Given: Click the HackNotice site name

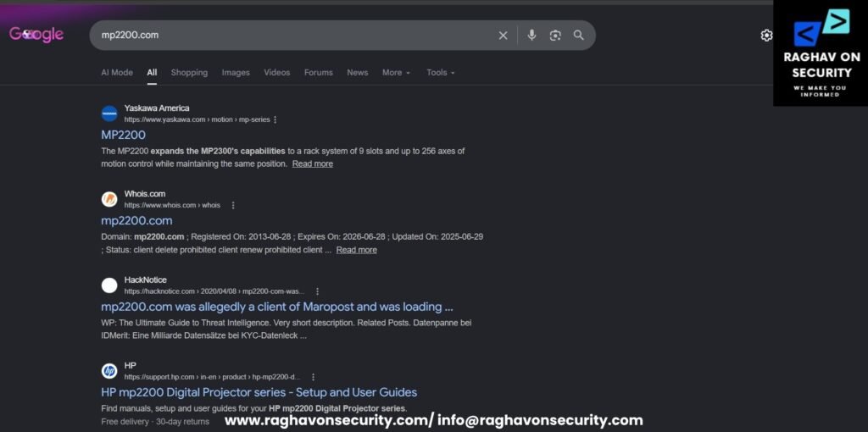Looking at the screenshot, I should tap(146, 280).
